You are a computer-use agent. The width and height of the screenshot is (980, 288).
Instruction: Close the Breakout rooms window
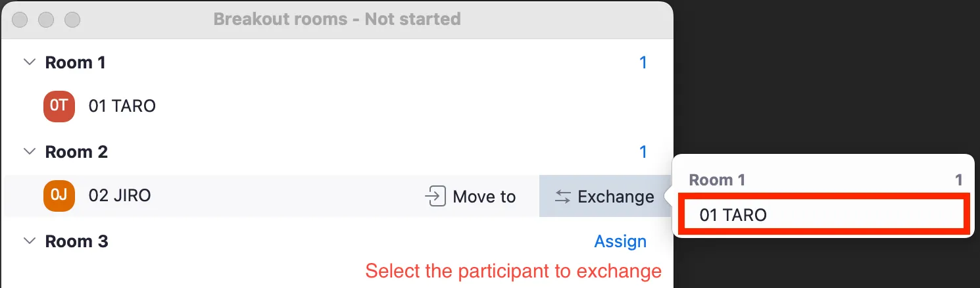click(x=20, y=19)
